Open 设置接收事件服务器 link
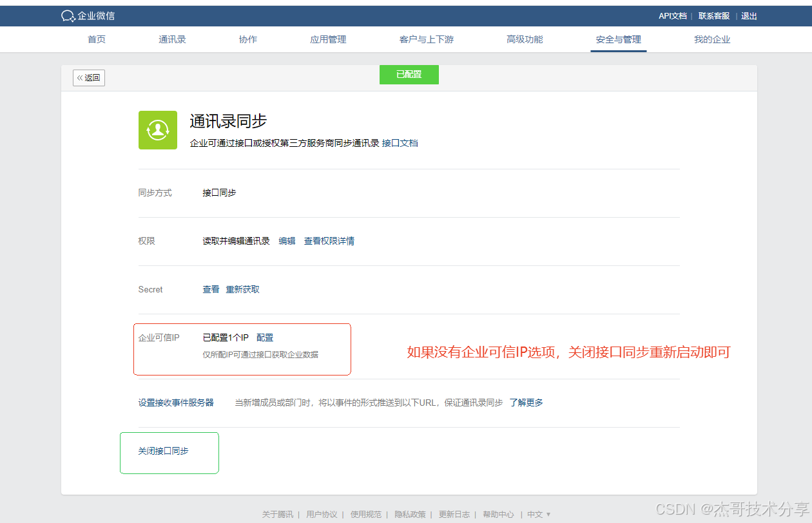Image resolution: width=812 pixels, height=523 pixels. [176, 403]
